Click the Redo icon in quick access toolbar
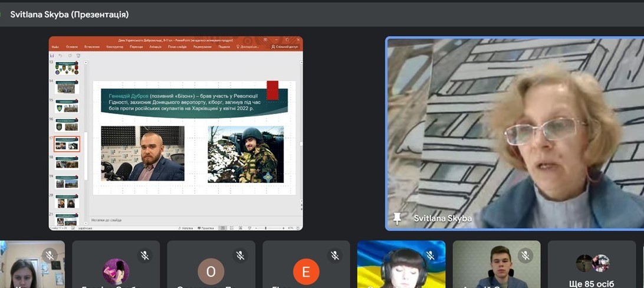The image size is (644, 288). point(70,55)
